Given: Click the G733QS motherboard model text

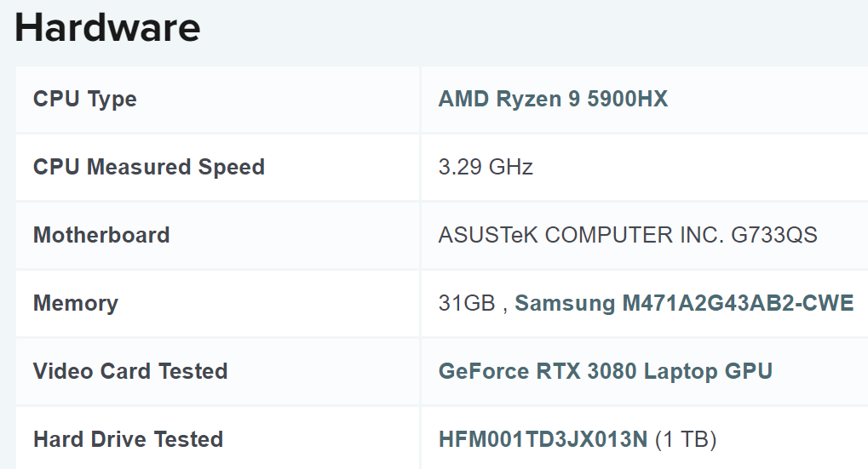Looking at the screenshot, I should pyautogui.click(x=774, y=236).
